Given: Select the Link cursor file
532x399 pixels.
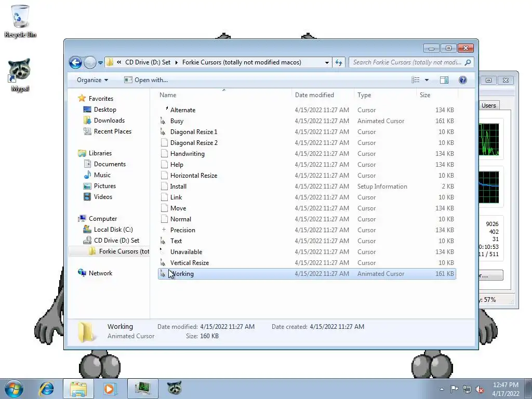Looking at the screenshot, I should click(x=307, y=197).
